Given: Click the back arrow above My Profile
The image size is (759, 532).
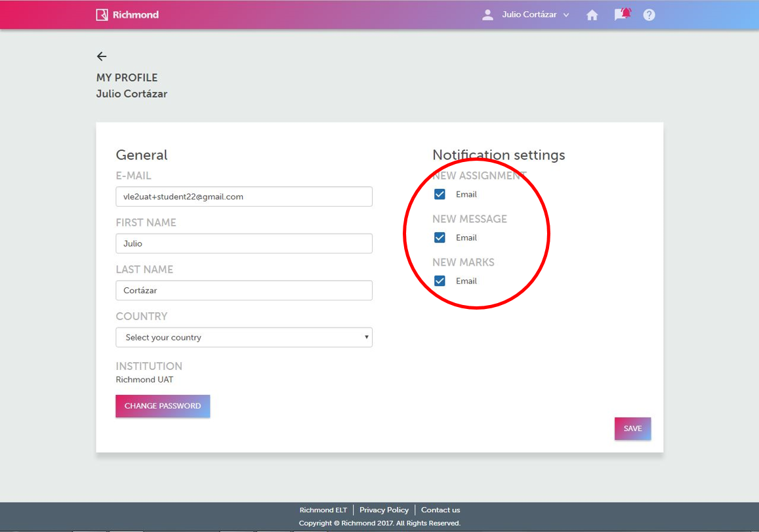Looking at the screenshot, I should tap(102, 56).
